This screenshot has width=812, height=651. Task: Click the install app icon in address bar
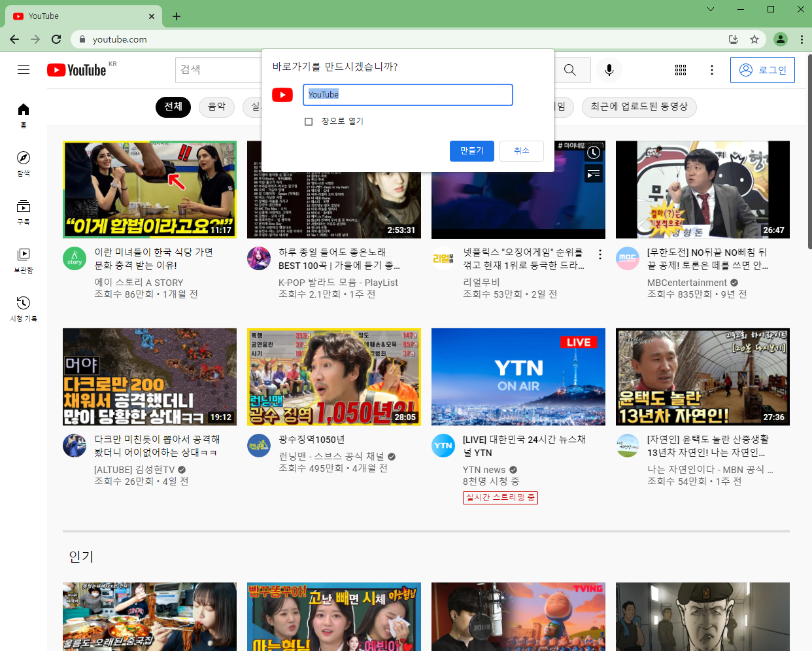tap(734, 39)
